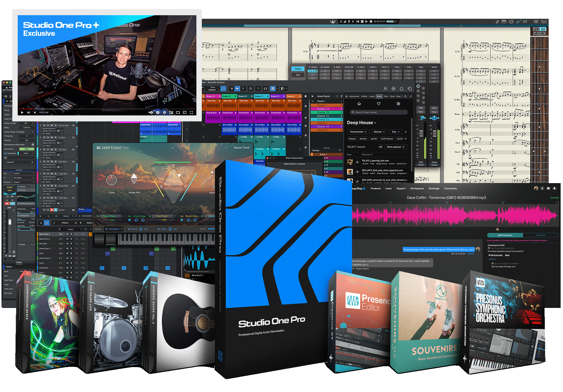Select the Splice browser tab
Viewport: 563px width, 392px height.
(x=379, y=96)
